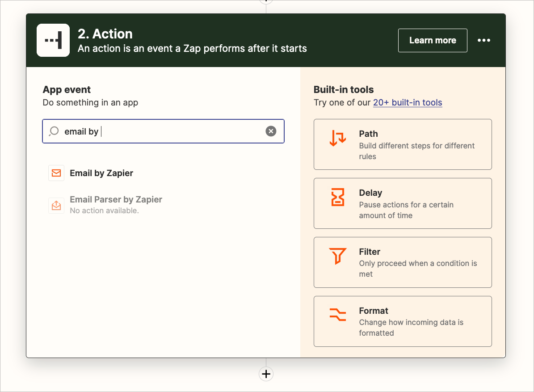This screenshot has height=392, width=534.
Task: Select the Filter funnel icon
Action: [x=338, y=256]
